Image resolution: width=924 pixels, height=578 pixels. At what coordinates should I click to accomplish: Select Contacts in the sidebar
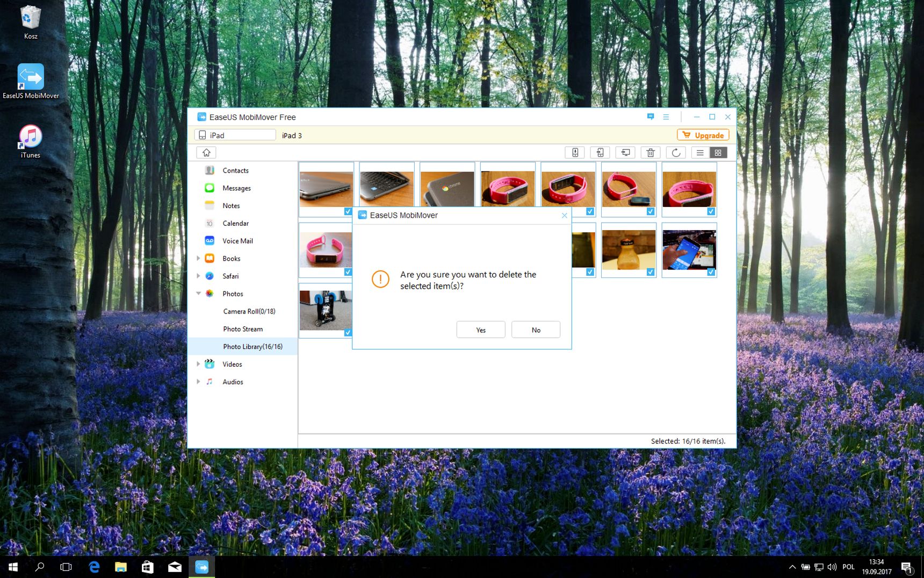[242, 170]
